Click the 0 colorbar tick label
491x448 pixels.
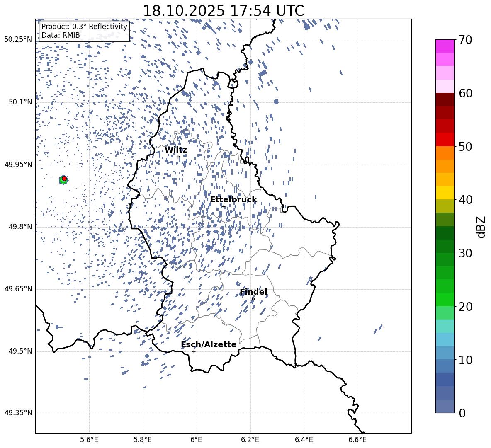point(462,413)
